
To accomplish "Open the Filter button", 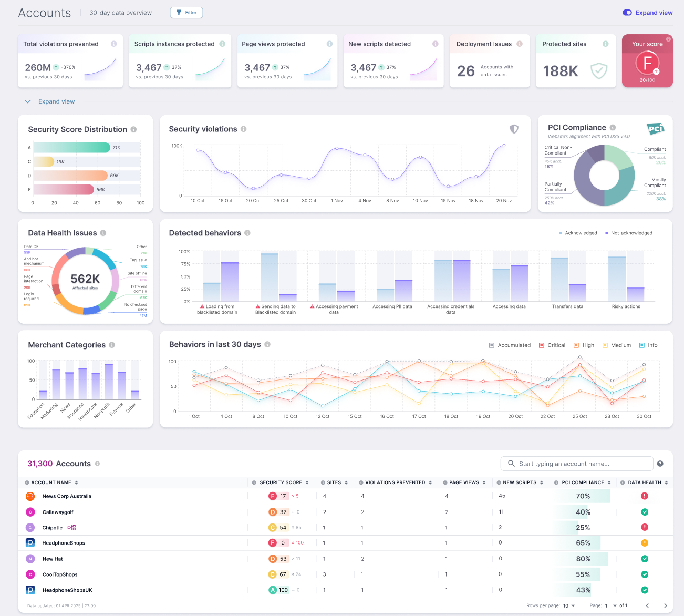I will point(186,13).
